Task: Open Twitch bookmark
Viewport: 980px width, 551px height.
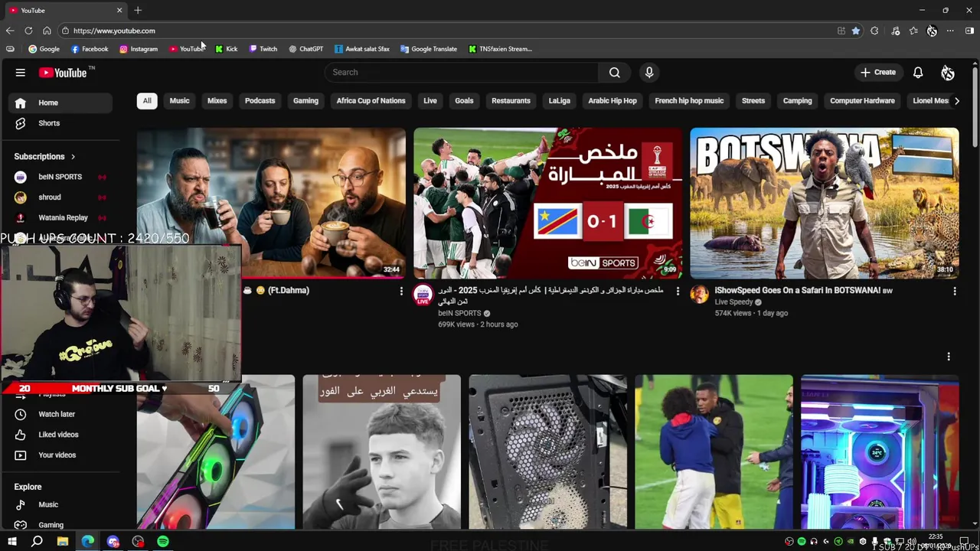Action: click(263, 49)
